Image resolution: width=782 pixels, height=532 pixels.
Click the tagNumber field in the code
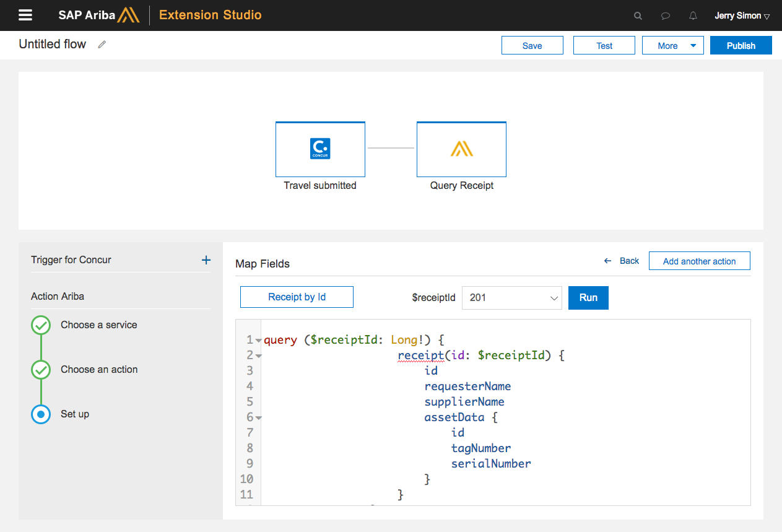tap(481, 448)
